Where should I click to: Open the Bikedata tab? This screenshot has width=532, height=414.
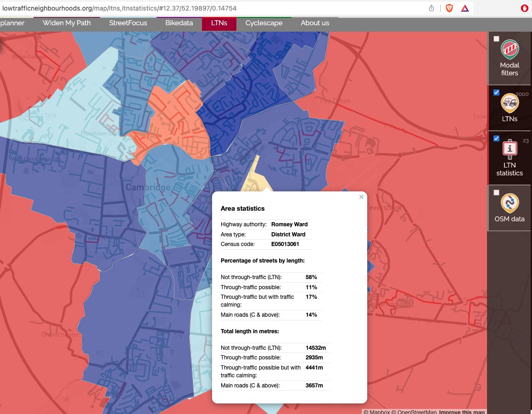(x=179, y=23)
